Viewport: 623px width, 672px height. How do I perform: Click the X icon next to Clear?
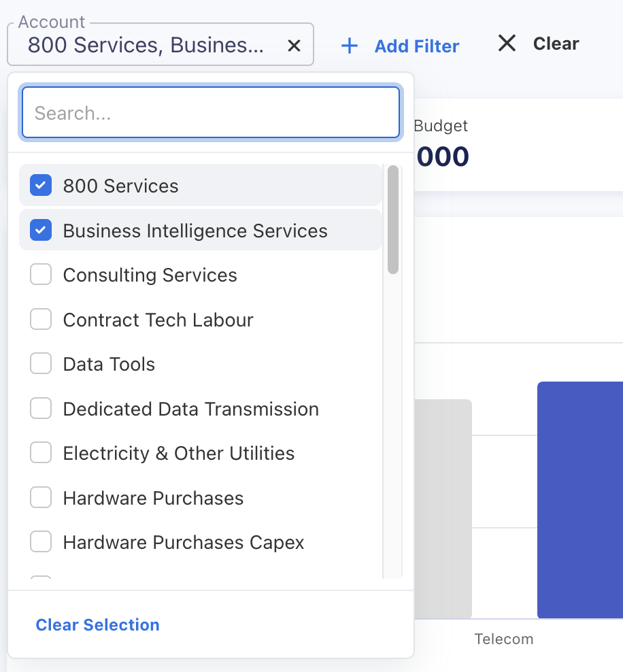point(507,44)
